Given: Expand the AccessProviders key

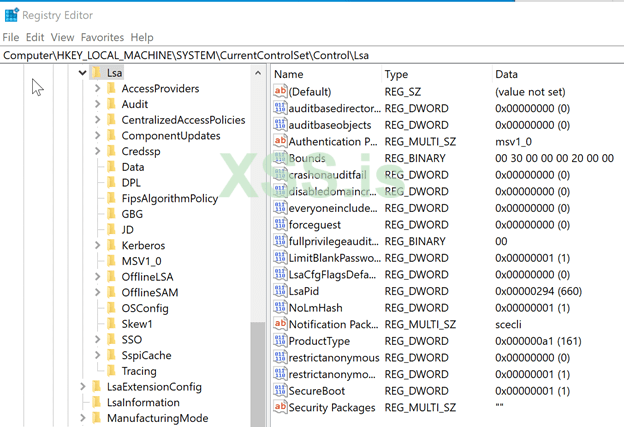Looking at the screenshot, I should [x=98, y=88].
